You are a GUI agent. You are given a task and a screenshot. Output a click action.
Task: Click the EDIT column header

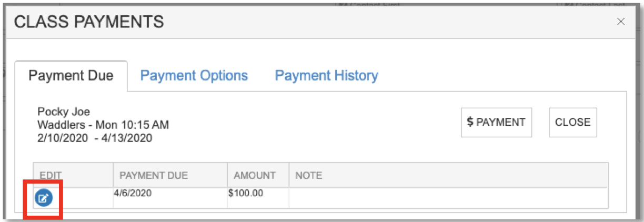pyautogui.click(x=51, y=175)
